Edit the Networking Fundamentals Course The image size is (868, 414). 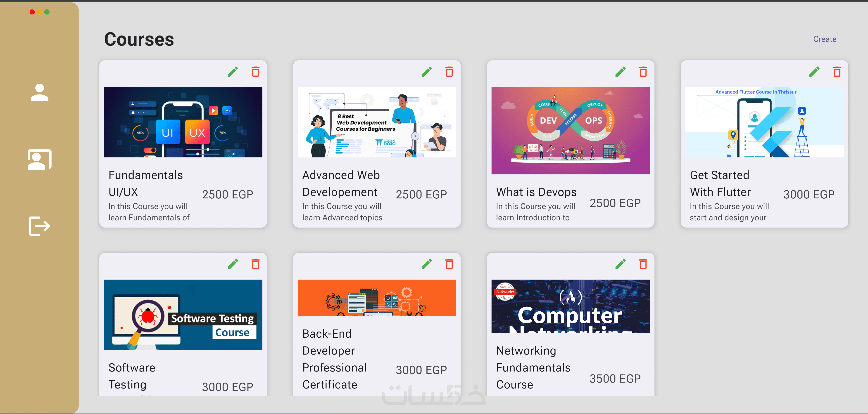click(620, 264)
